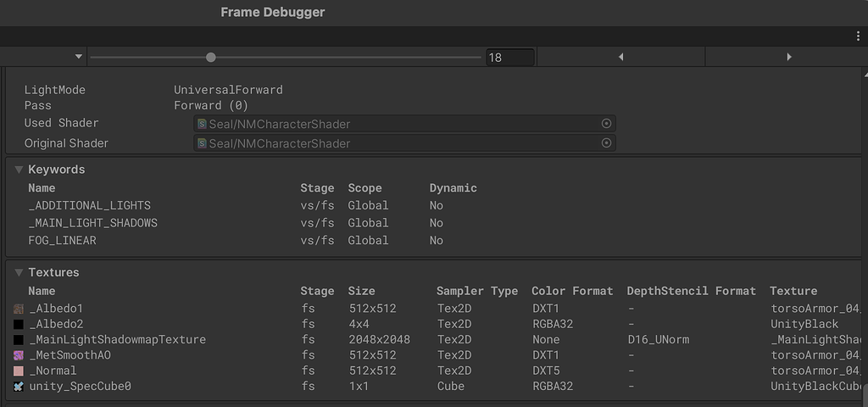This screenshot has height=407, width=868.
Task: Step to the next frame event
Action: pyautogui.click(x=788, y=57)
